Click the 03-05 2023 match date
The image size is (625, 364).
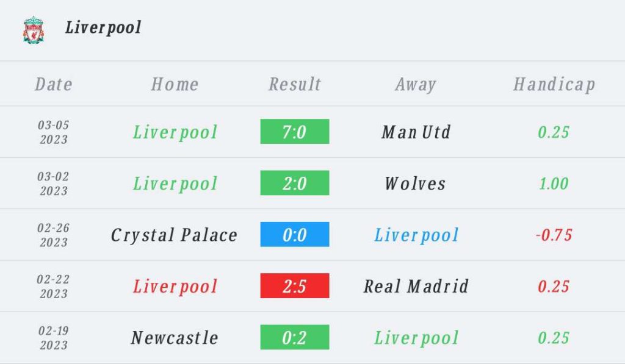54,132
